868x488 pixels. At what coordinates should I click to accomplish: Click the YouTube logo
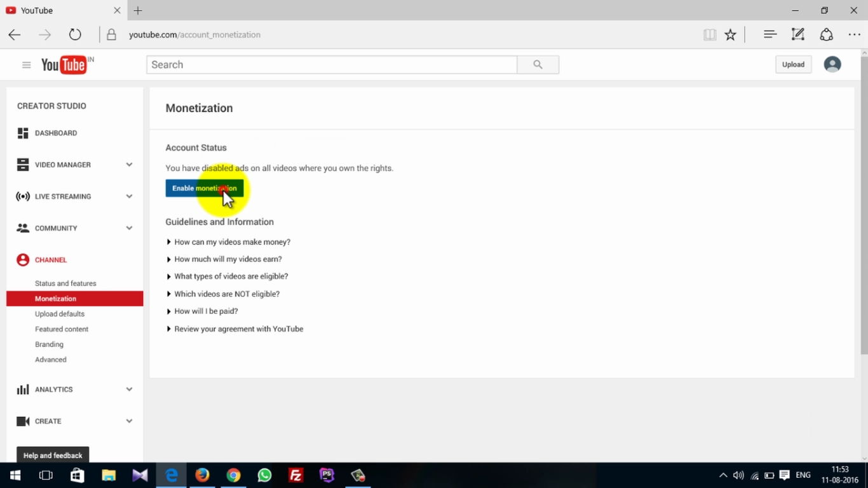coord(64,65)
